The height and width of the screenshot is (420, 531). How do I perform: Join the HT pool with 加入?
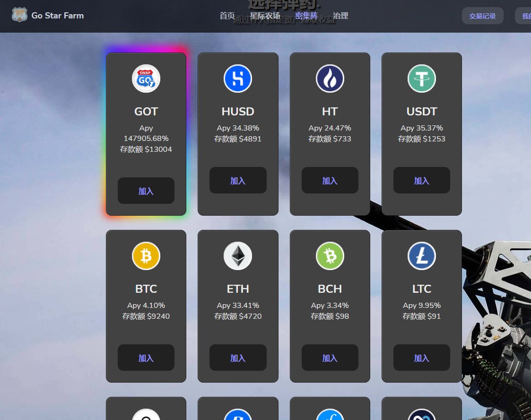[330, 180]
